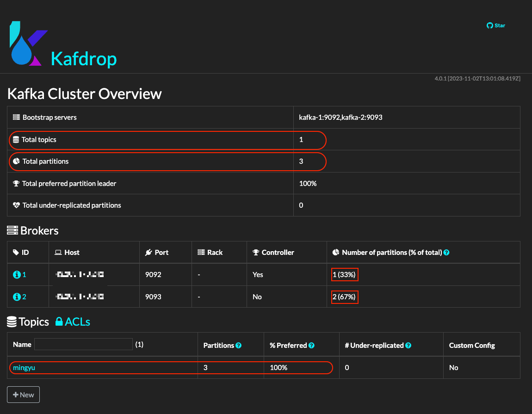This screenshot has width=532, height=414.
Task: Click the New topic button
Action: 24,395
